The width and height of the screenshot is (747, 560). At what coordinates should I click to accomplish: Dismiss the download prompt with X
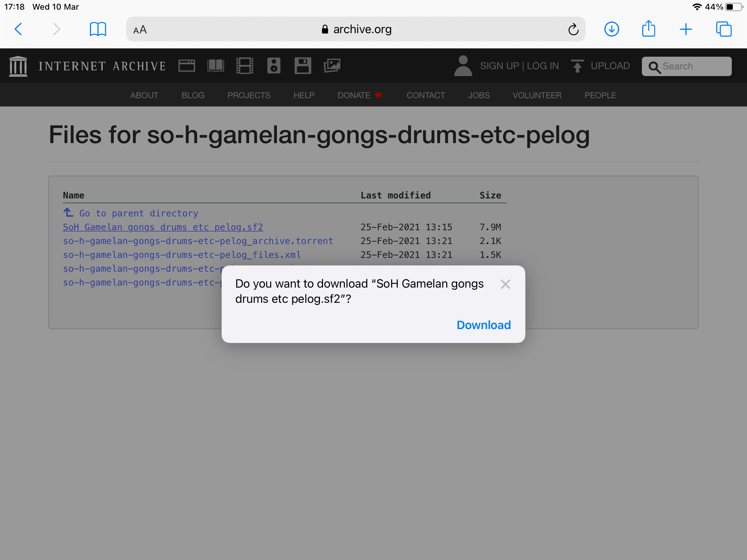tap(505, 284)
